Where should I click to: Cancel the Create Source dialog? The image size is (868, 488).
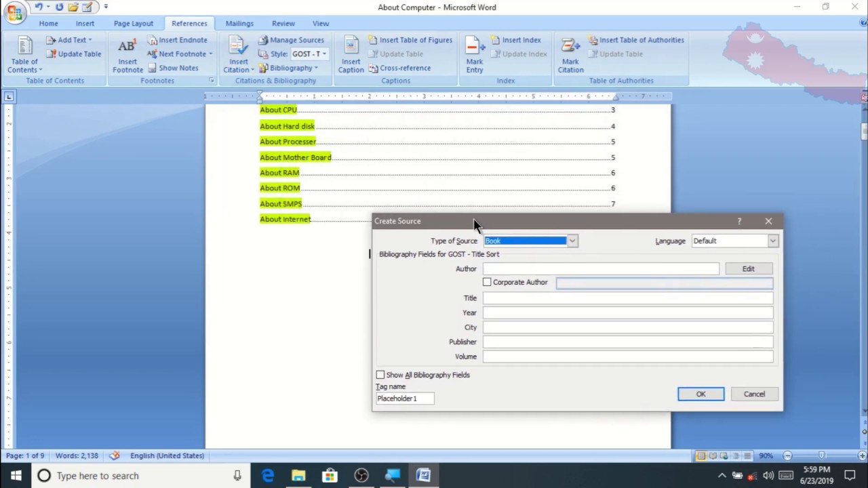754,394
